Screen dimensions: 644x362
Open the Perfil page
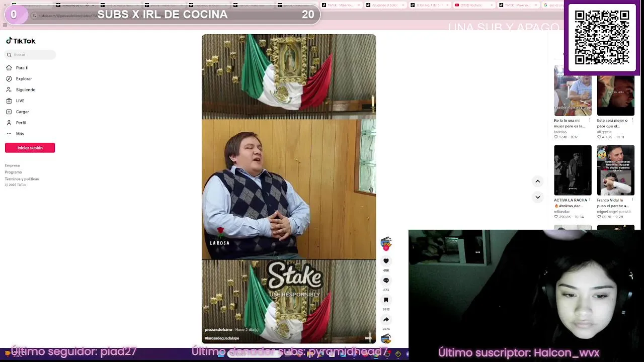(x=21, y=123)
